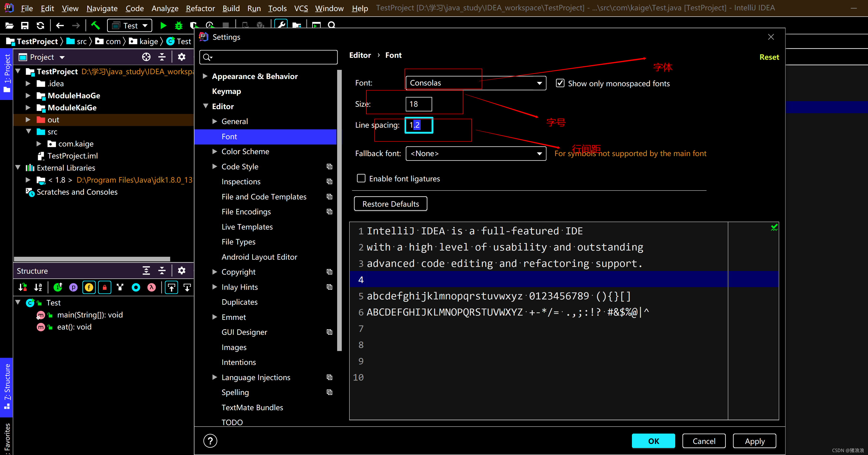Sort Structure alphabetically
Viewport: 868px width, 455px height.
[x=39, y=287]
